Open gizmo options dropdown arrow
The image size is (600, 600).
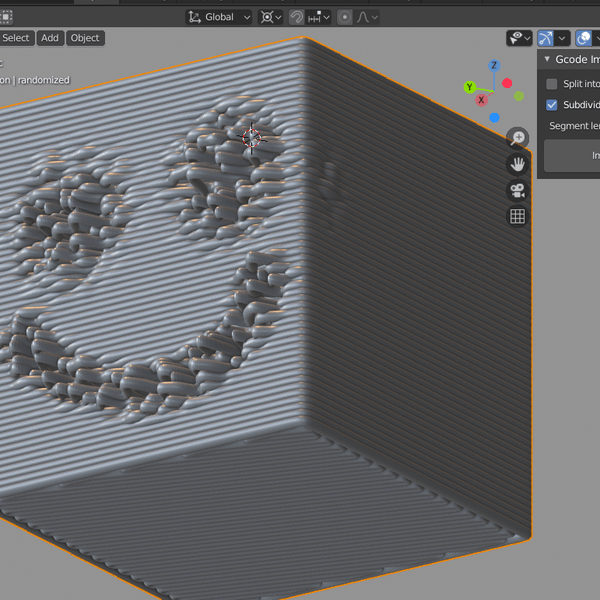tap(562, 38)
